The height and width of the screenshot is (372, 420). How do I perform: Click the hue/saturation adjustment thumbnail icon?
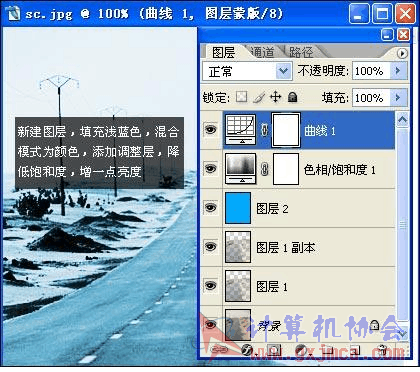pyautogui.click(x=241, y=169)
